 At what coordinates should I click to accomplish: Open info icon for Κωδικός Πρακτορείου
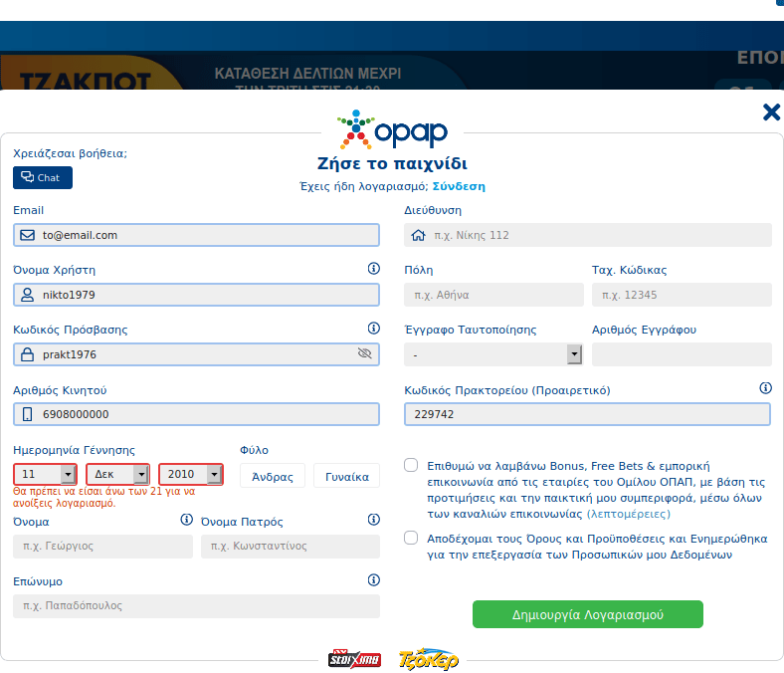pyautogui.click(x=765, y=388)
